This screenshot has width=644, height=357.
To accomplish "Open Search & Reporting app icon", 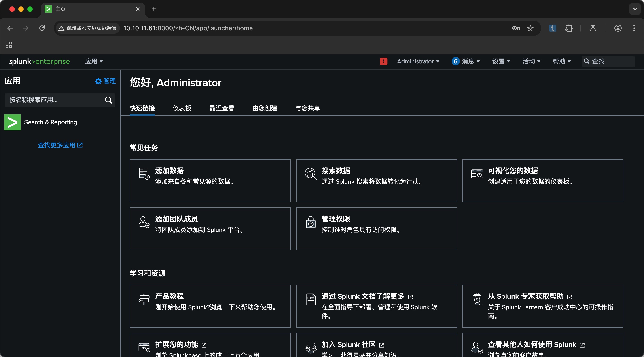I will (13, 122).
